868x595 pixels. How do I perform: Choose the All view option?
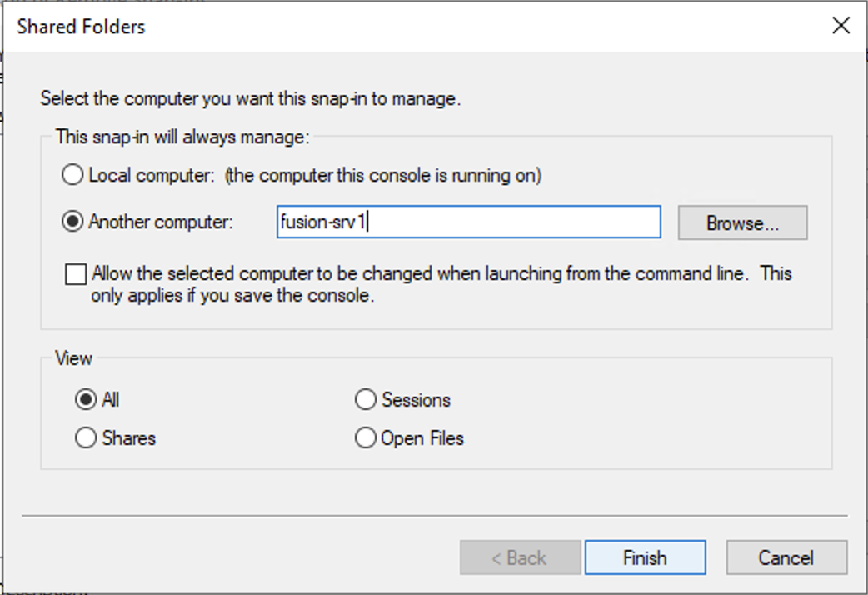tap(85, 400)
